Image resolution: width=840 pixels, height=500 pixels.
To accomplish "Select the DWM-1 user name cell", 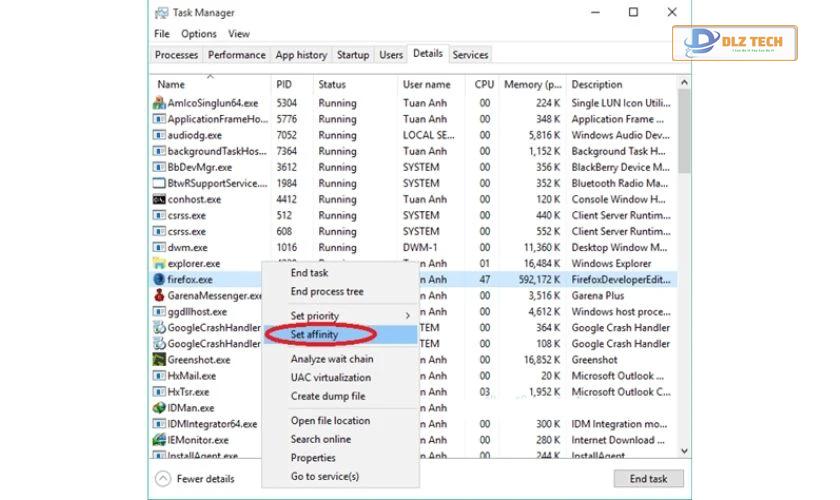I will (x=420, y=247).
